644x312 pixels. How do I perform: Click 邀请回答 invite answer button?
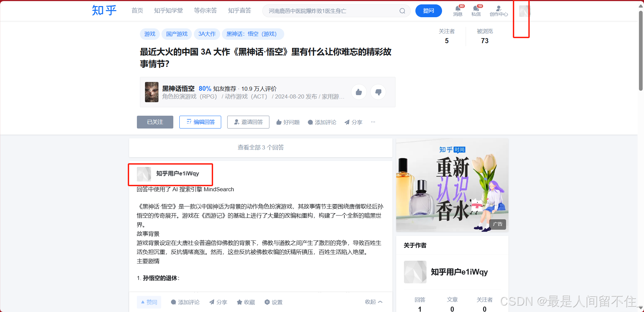pyautogui.click(x=248, y=122)
